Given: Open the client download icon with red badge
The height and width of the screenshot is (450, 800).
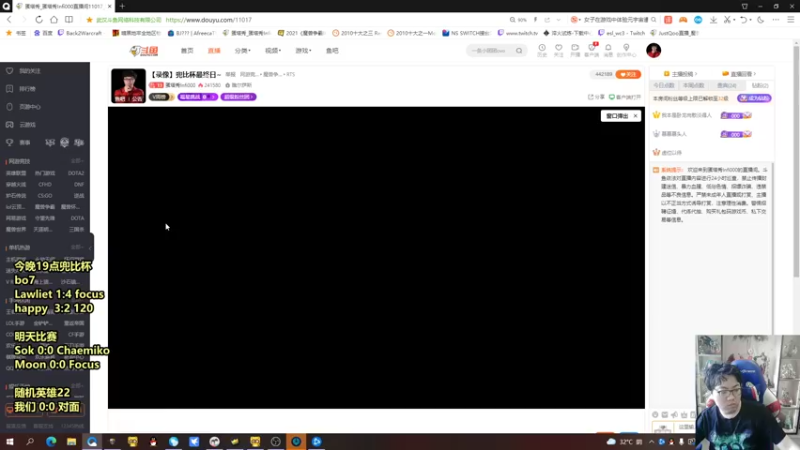Looking at the screenshot, I should coord(592,49).
